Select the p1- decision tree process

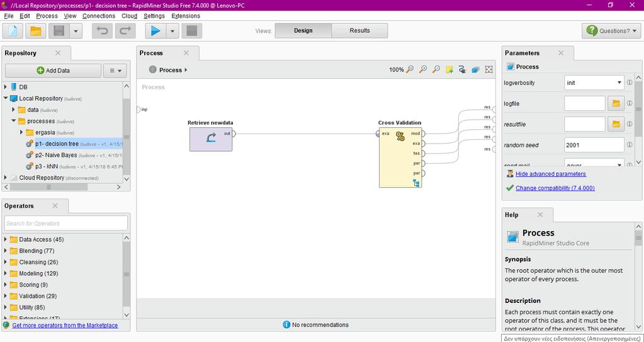tap(57, 144)
